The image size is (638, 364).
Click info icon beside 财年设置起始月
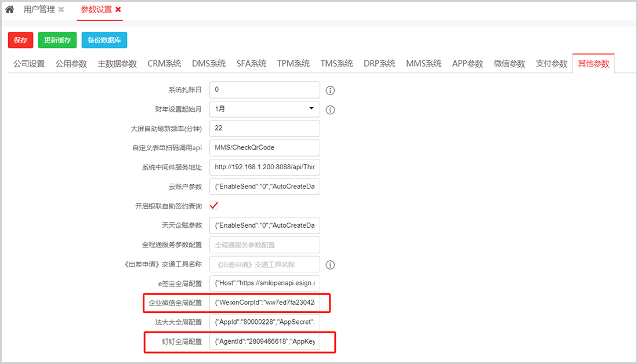pyautogui.click(x=331, y=110)
